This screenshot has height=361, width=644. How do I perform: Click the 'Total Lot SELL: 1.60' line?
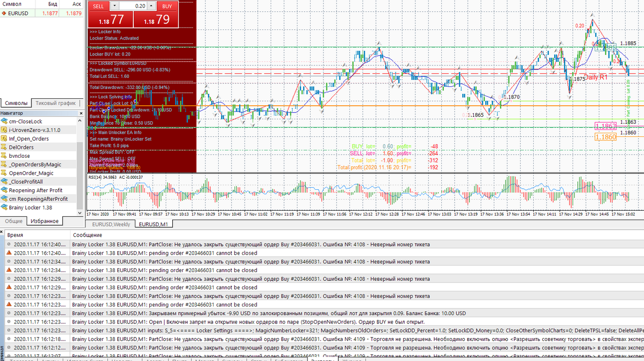coord(109,76)
